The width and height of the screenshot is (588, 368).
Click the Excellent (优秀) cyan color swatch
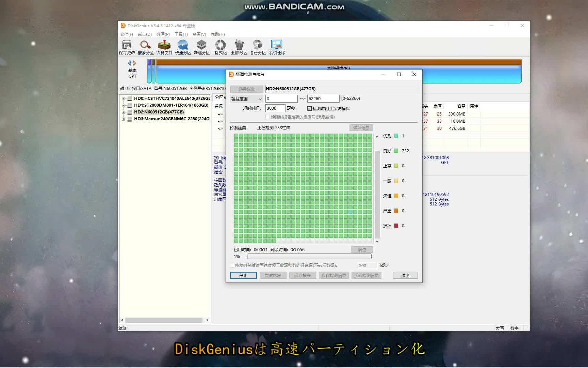pos(396,136)
